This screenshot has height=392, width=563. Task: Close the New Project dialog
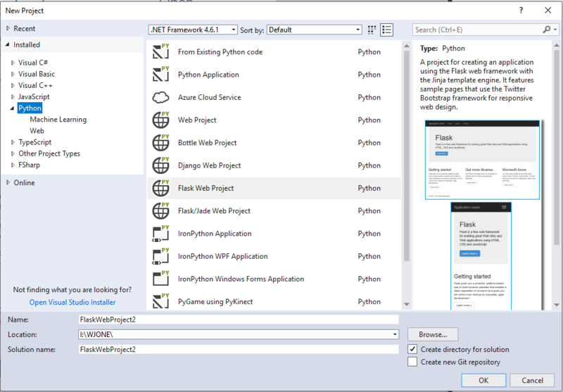pos(548,11)
